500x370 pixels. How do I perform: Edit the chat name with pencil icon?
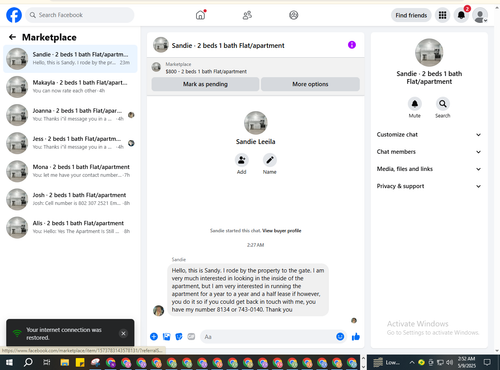(270, 160)
